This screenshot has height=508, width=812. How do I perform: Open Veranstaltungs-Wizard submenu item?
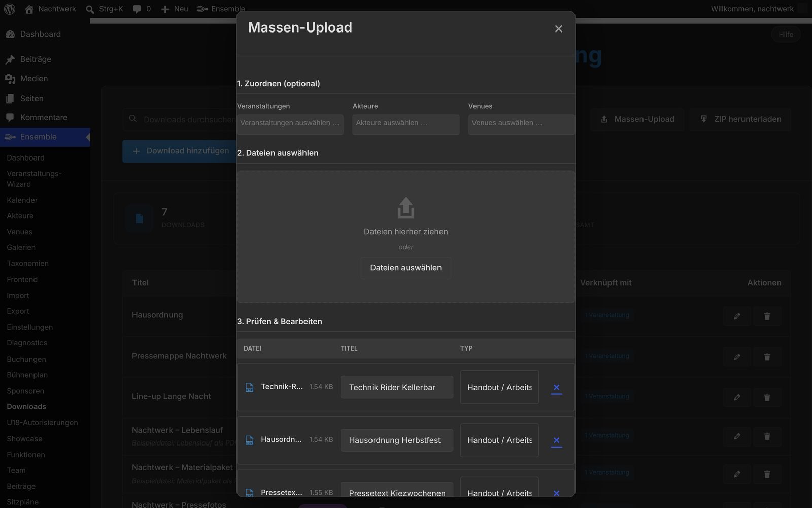[x=34, y=179]
